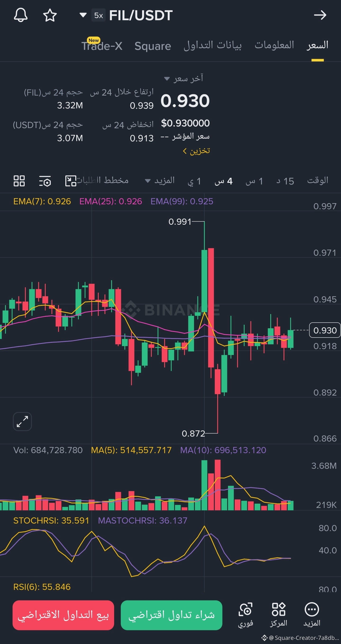This screenshot has height=644, width=341.
Task: Expand the chart to fullscreen
Action: point(22,421)
